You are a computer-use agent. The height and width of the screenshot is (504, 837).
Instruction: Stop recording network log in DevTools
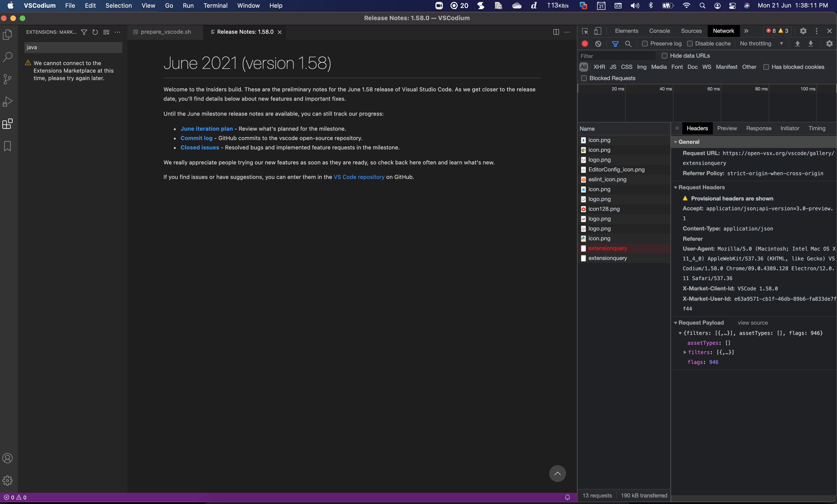tap(585, 44)
